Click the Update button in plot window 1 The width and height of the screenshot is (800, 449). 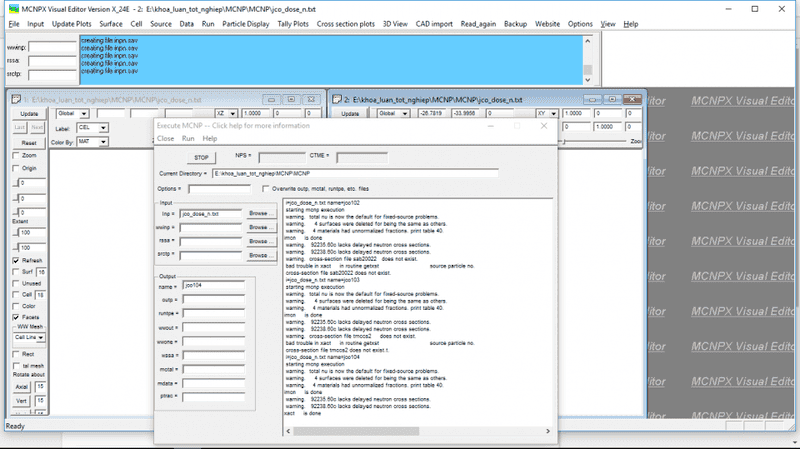(x=29, y=114)
